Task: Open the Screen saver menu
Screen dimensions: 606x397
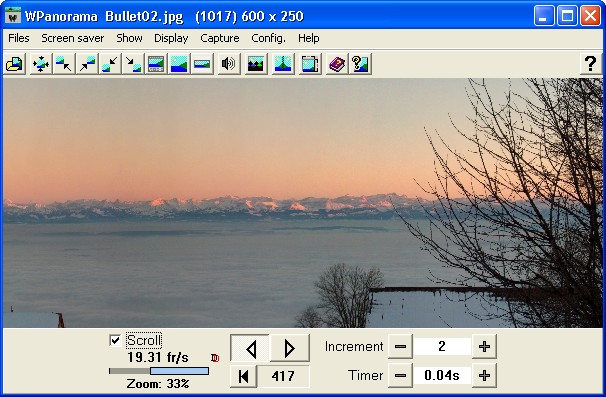Action: click(73, 38)
